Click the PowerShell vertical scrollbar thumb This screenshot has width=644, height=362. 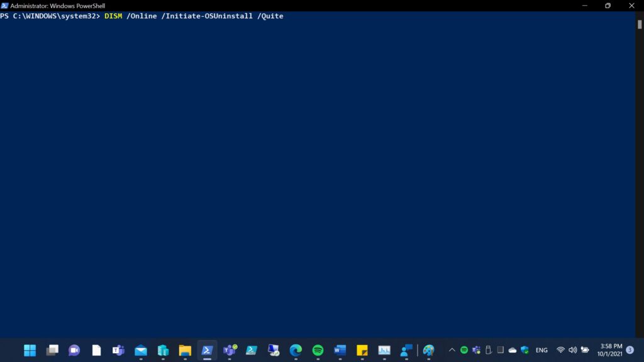click(x=640, y=25)
